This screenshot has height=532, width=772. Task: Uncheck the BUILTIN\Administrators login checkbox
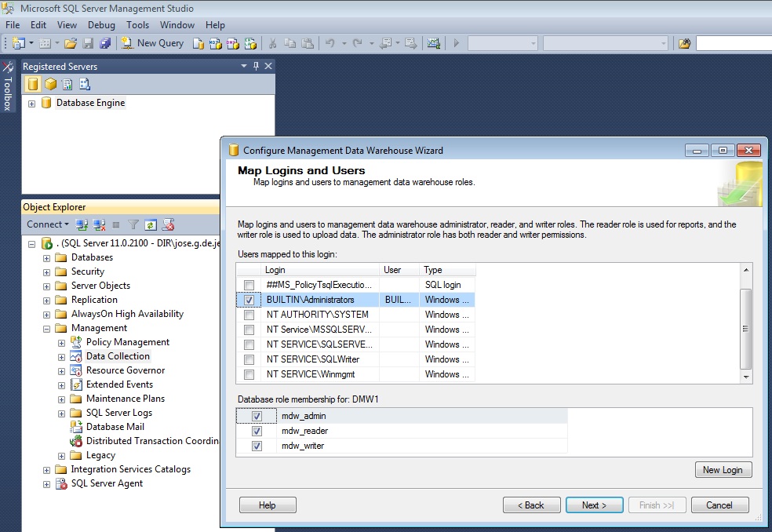tap(249, 300)
